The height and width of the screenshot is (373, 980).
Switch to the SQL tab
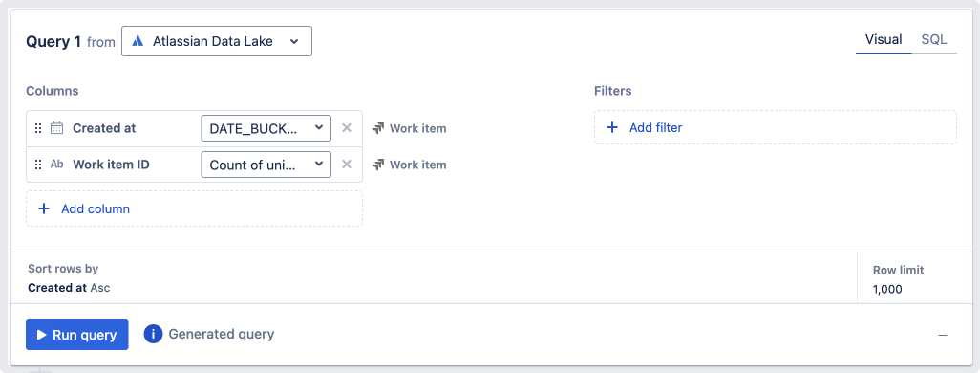(x=934, y=39)
